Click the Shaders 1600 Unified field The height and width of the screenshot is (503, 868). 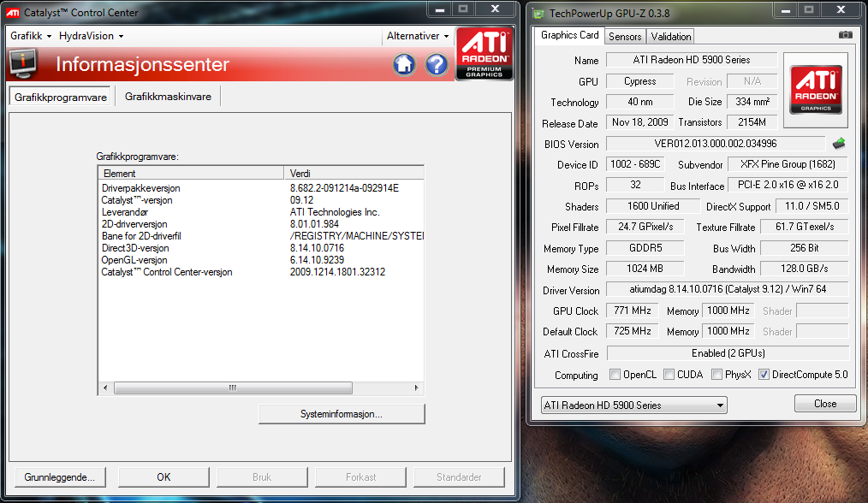(x=653, y=206)
